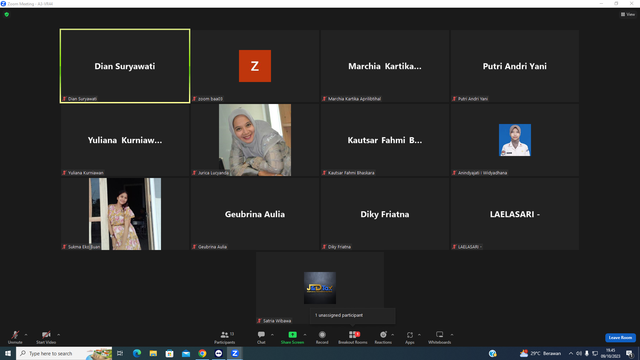
Task: Select Geubrina Aulia's tile
Action: pos(255,214)
